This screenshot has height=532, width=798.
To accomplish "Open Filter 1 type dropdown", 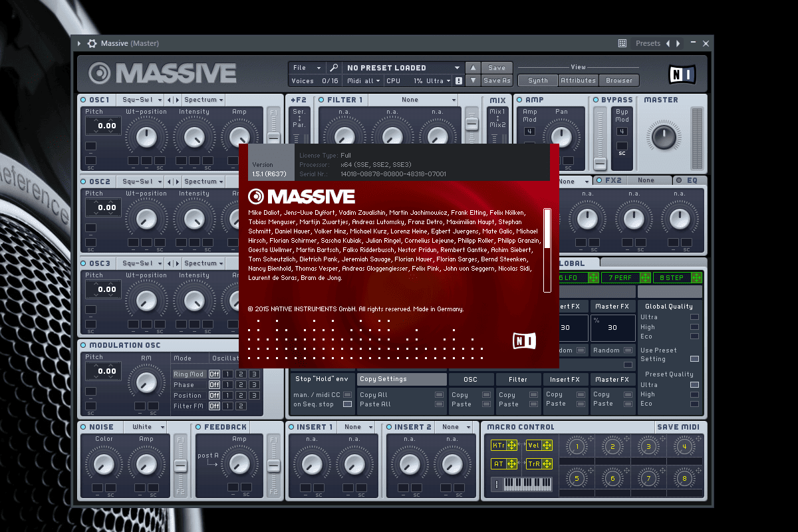I will [414, 100].
